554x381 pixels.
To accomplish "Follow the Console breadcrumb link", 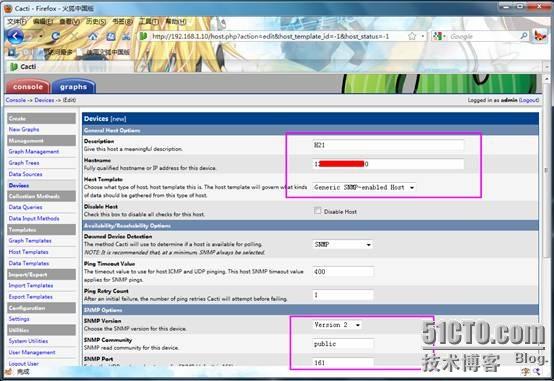I will 16,100.
